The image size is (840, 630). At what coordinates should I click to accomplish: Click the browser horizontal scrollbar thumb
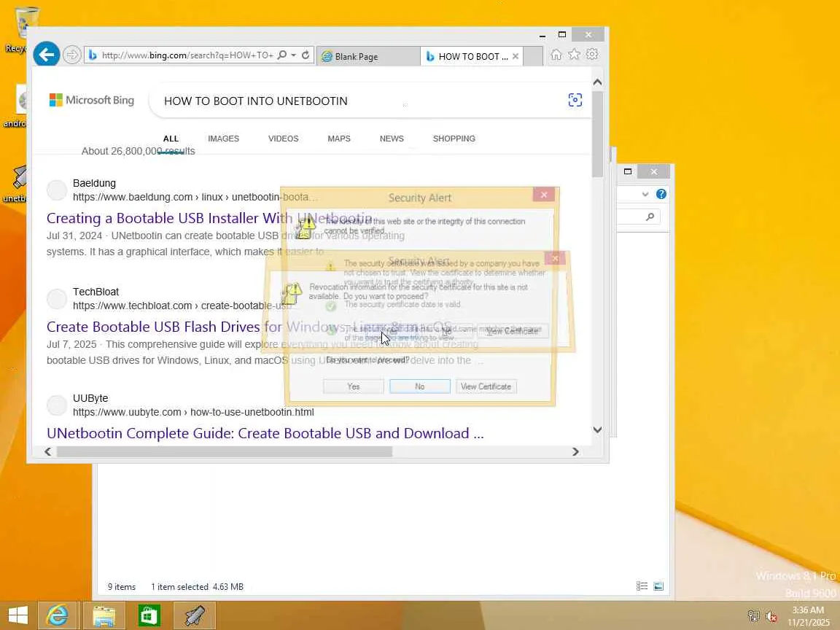pos(225,451)
